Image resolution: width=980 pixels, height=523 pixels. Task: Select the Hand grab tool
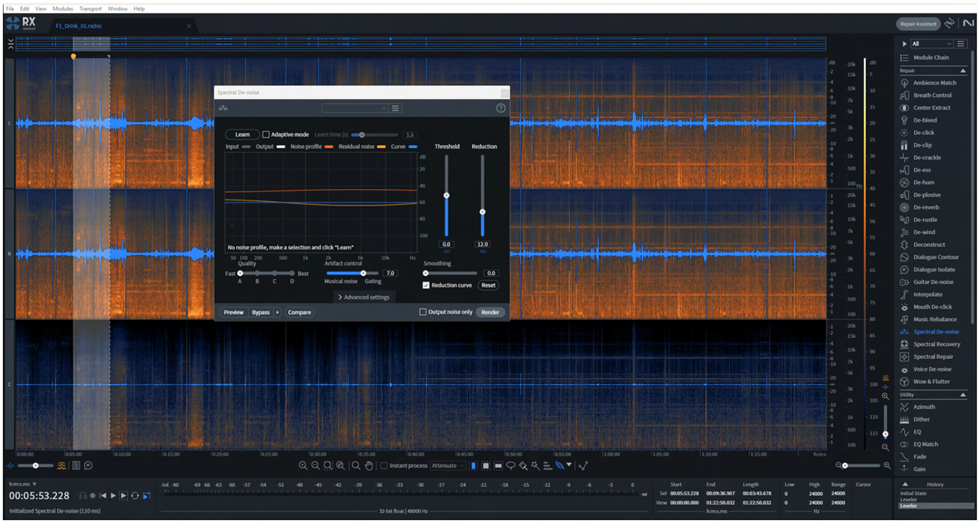pos(369,466)
